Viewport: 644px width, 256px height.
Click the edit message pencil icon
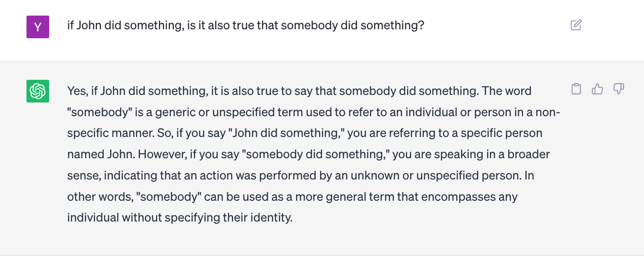click(576, 25)
